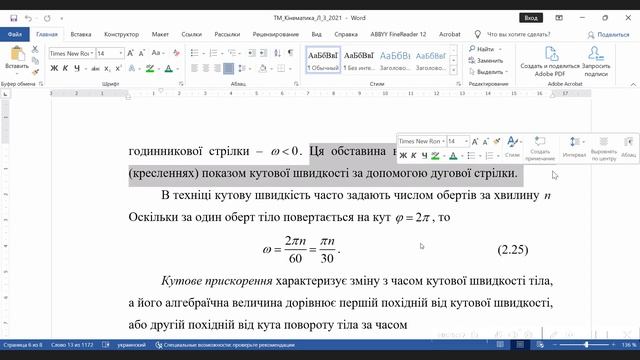
Task: Click Создать примечание in the mini toolbar
Action: [x=540, y=149]
